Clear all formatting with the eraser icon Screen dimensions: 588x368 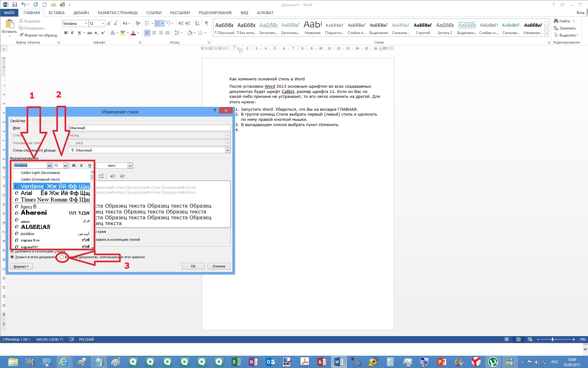138,23
